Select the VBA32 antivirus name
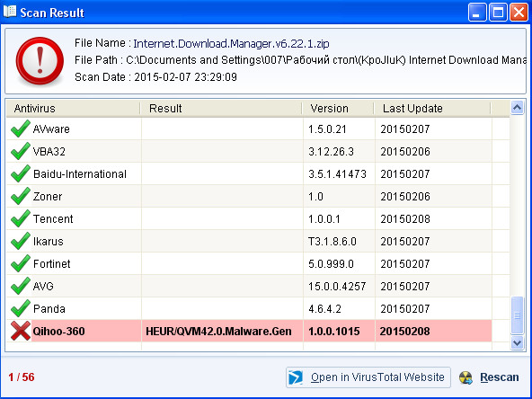The height and width of the screenshot is (399, 532). 49,151
